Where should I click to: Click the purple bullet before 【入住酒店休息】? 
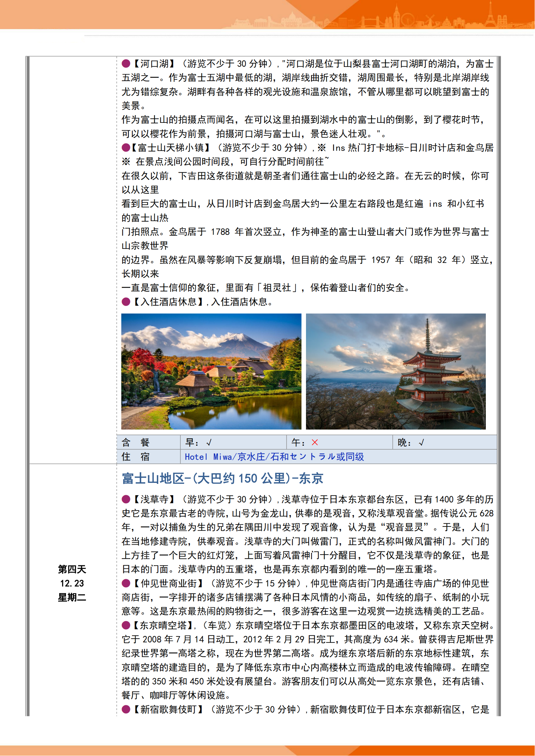[x=126, y=302]
